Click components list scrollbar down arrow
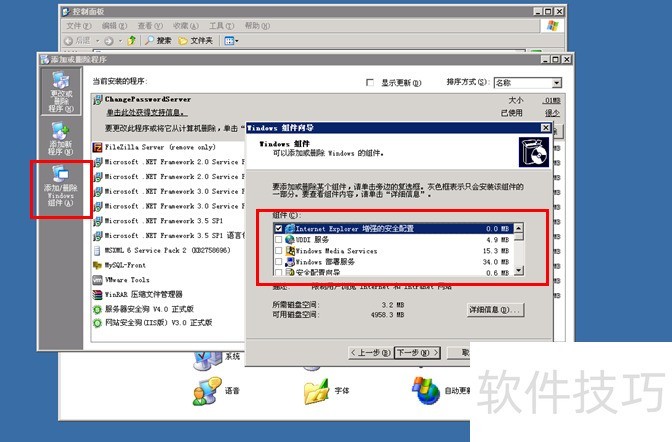The image size is (672, 442). click(519, 271)
